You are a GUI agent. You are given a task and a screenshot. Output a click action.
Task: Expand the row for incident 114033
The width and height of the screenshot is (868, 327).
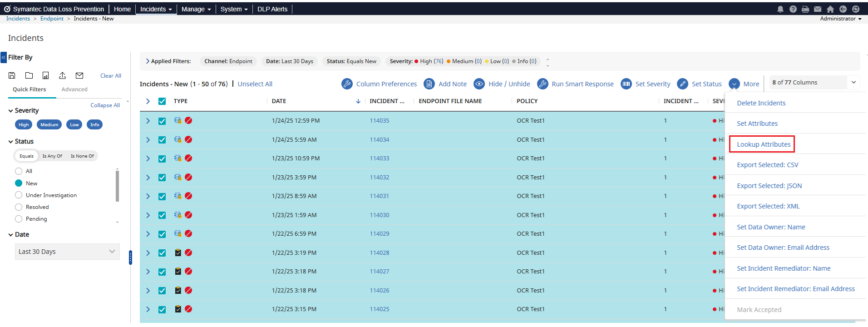(148, 159)
